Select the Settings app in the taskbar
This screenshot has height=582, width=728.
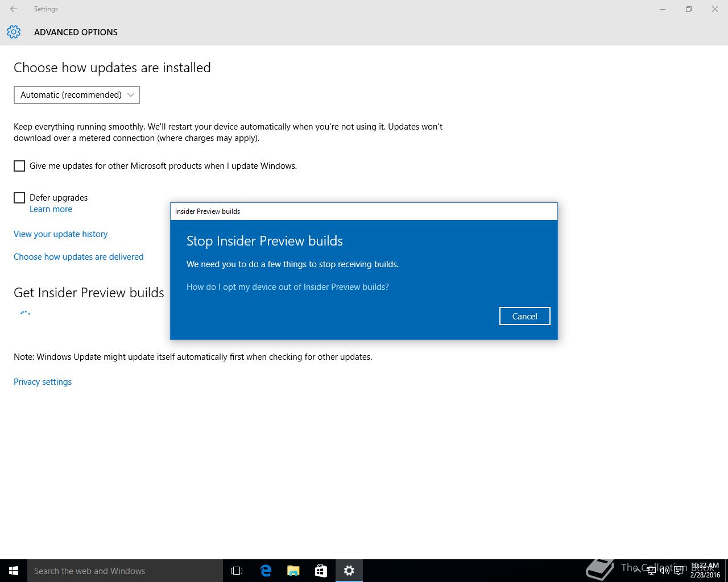click(x=349, y=571)
